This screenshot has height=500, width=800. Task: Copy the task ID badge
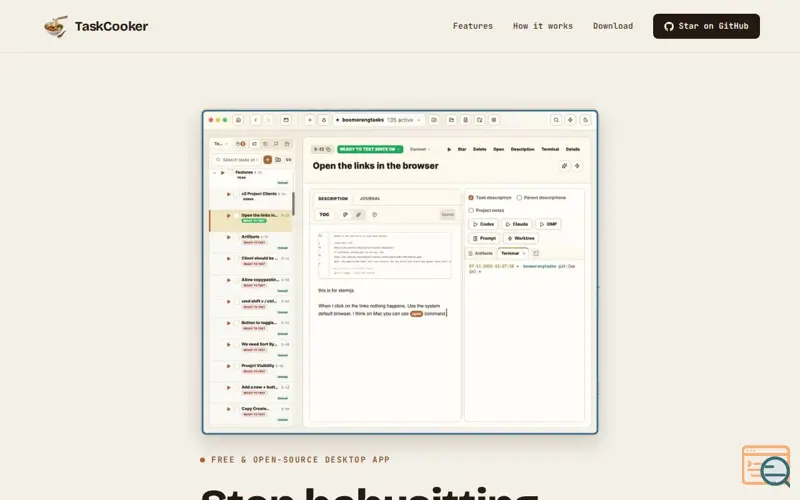pos(322,149)
